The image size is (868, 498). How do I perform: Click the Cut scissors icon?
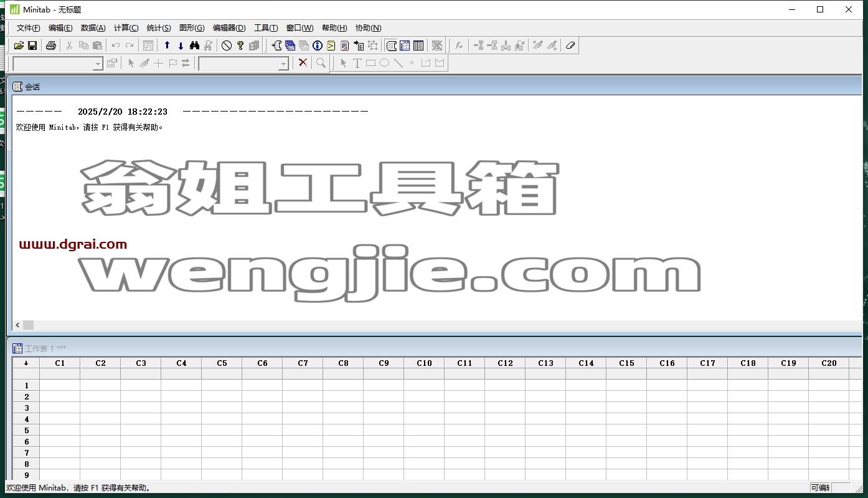pyautogui.click(x=69, y=45)
